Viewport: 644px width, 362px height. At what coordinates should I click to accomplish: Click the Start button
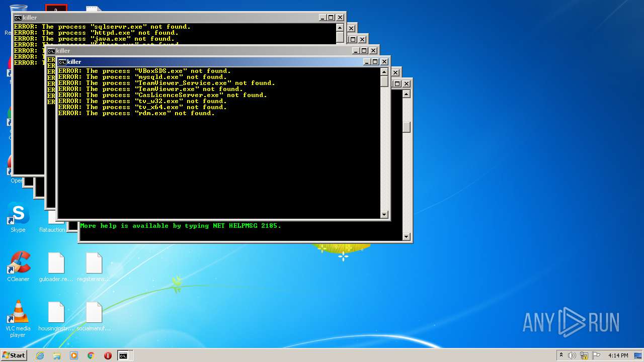pos(14,355)
